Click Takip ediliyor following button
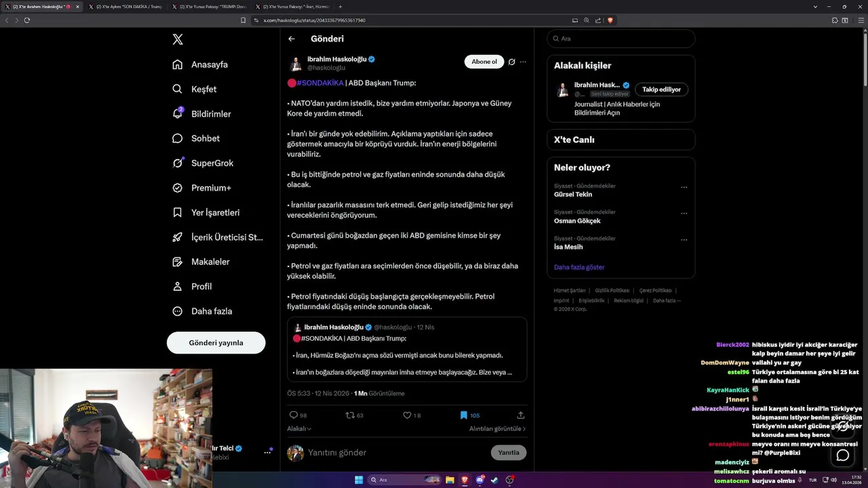Screen dimensions: 868x488 [661, 89]
